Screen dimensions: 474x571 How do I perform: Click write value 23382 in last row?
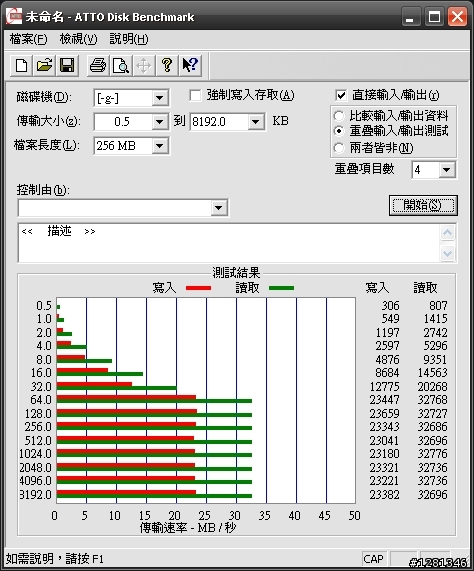point(384,495)
